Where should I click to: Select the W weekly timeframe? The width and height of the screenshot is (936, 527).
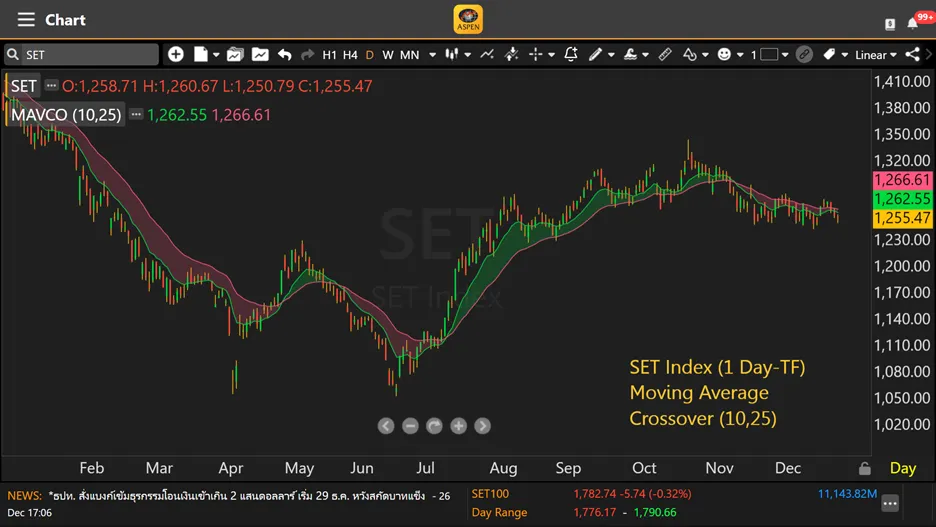388,55
